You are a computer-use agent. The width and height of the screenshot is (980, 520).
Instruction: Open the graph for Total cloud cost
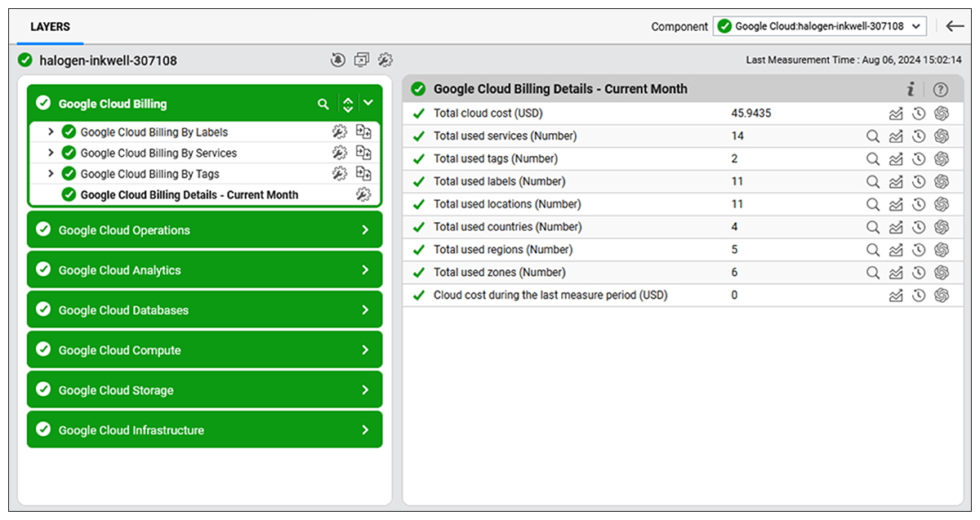click(896, 113)
